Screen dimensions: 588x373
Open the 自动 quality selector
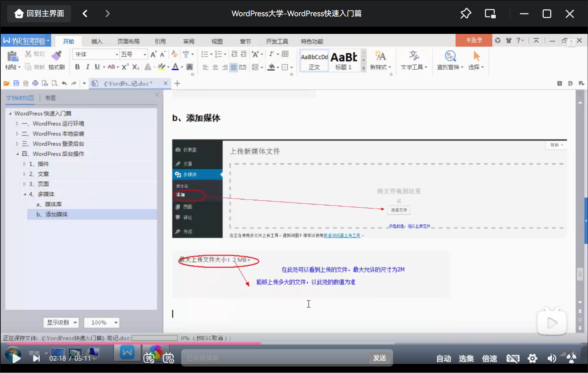(x=444, y=358)
